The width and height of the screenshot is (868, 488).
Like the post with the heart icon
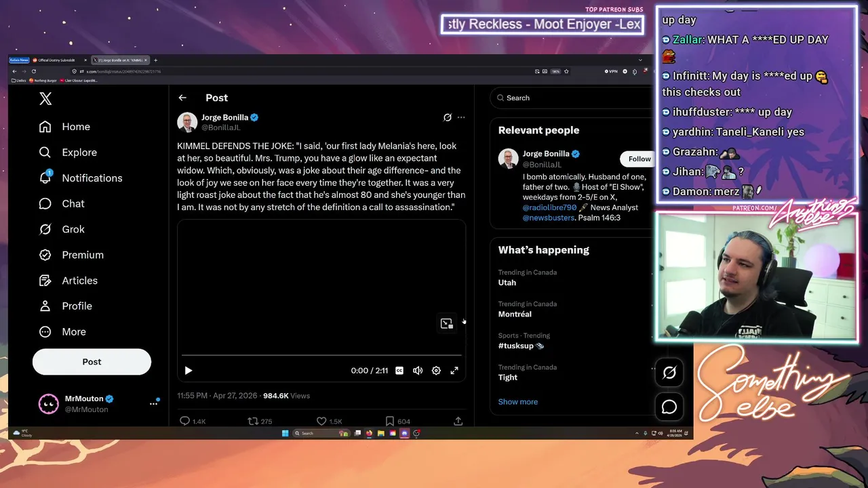[321, 421]
